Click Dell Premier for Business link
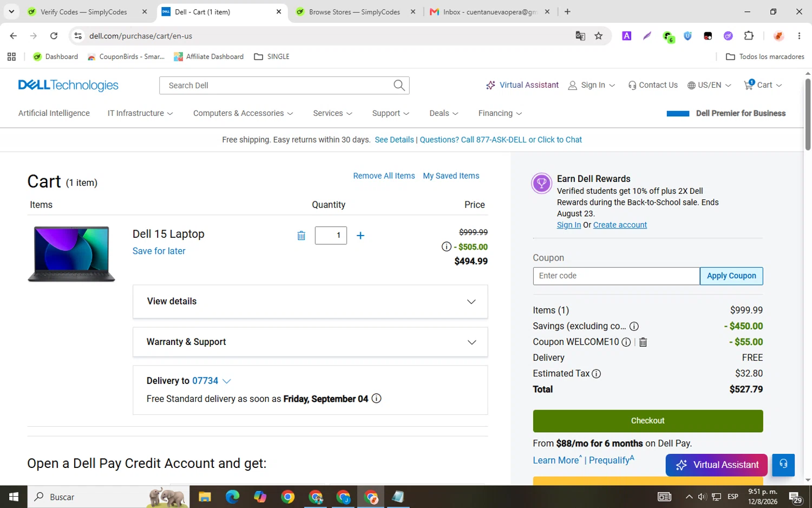The image size is (812, 508). 741,113
